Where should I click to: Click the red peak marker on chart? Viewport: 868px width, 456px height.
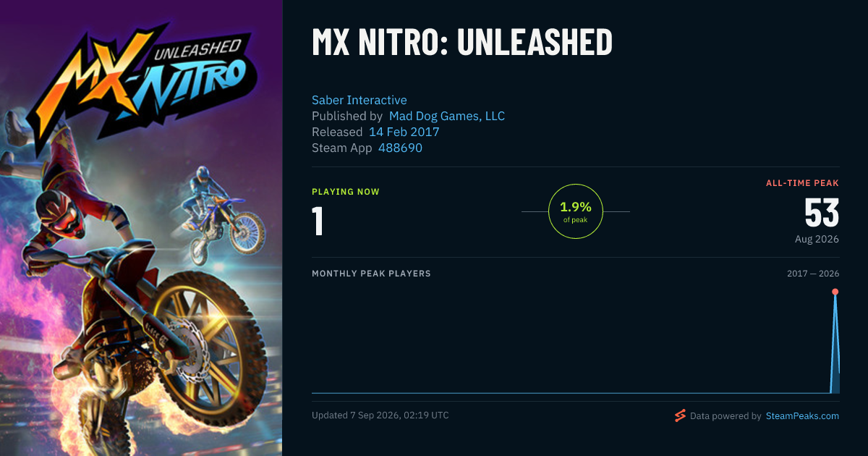[x=835, y=292]
